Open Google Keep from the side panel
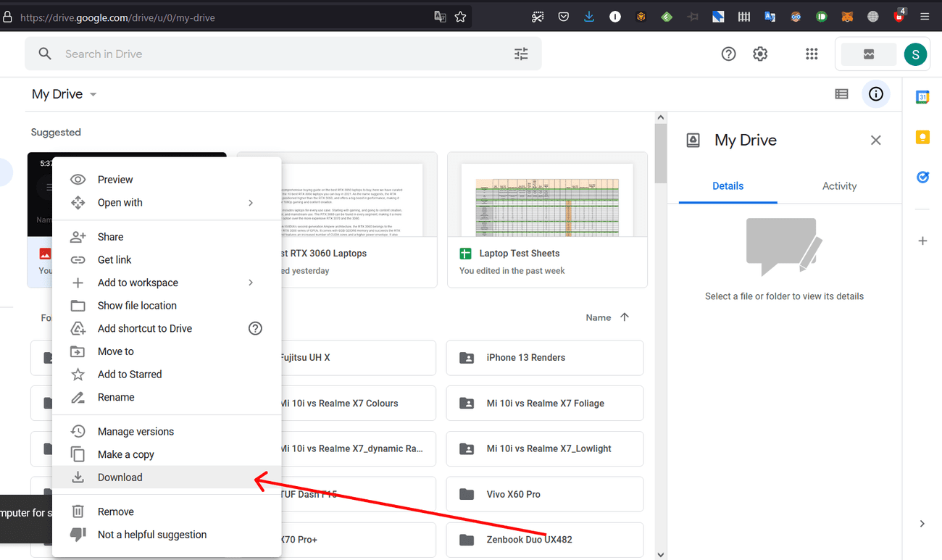This screenshot has width=942, height=560. pos(922,137)
